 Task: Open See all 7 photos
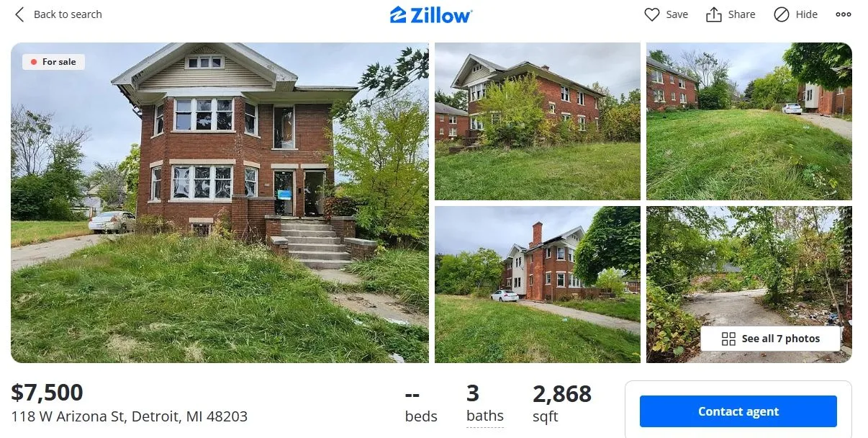(770, 339)
